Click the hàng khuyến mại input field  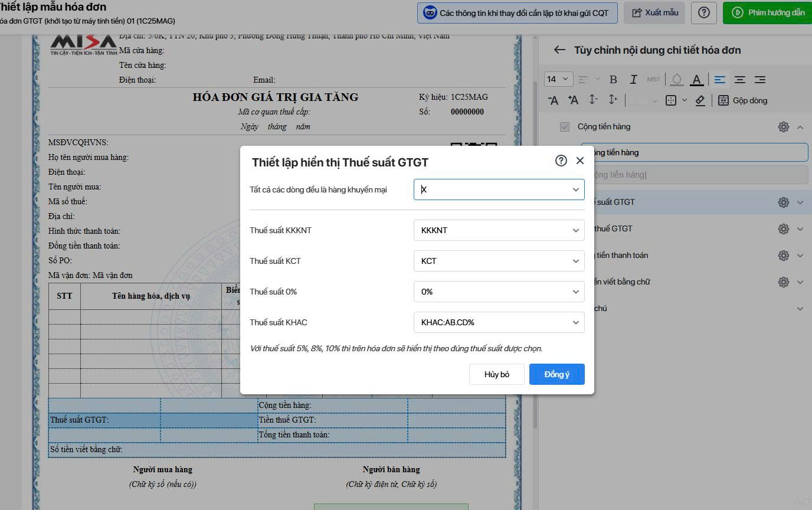pos(493,189)
